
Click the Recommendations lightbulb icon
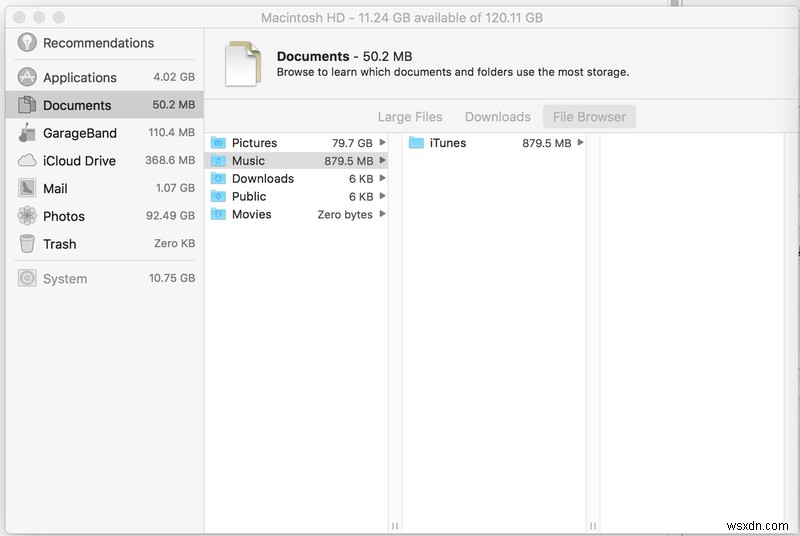27,42
